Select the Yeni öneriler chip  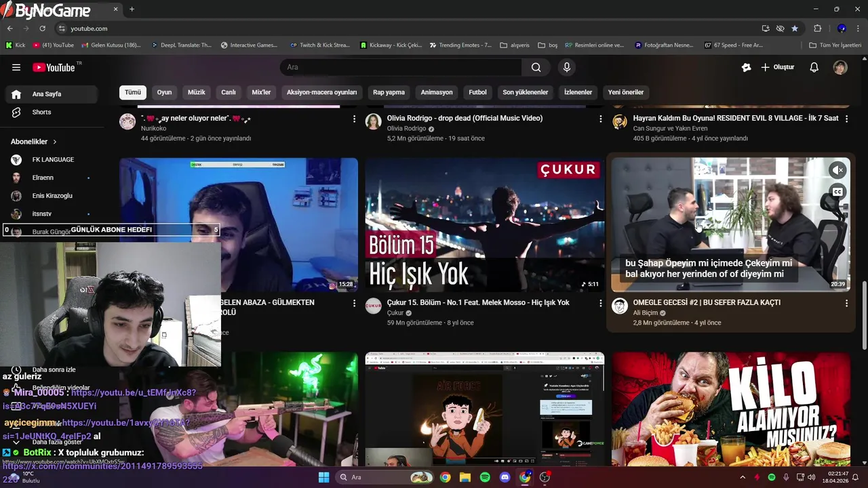pyautogui.click(x=626, y=92)
